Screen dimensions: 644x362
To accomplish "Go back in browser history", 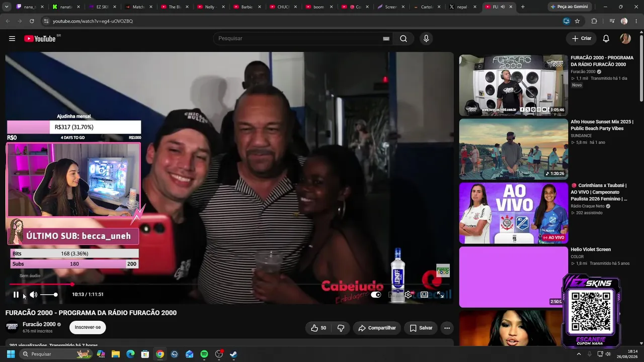I will point(8,21).
